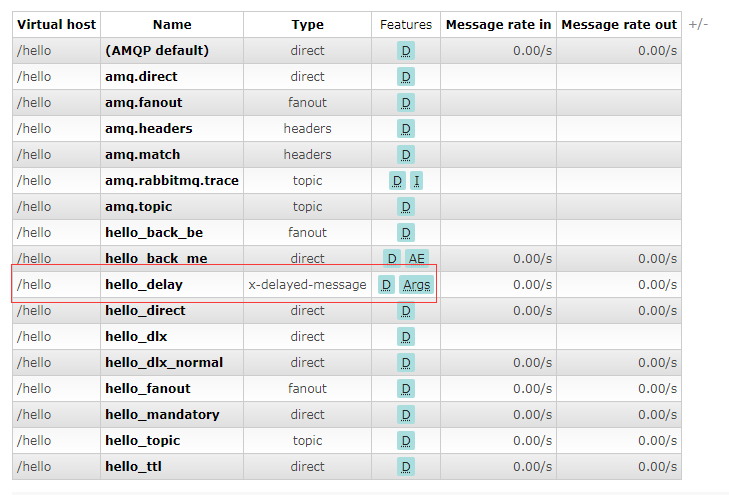Click the Args badge on hello_delay row
Screen dimensions: 729x495
416,285
